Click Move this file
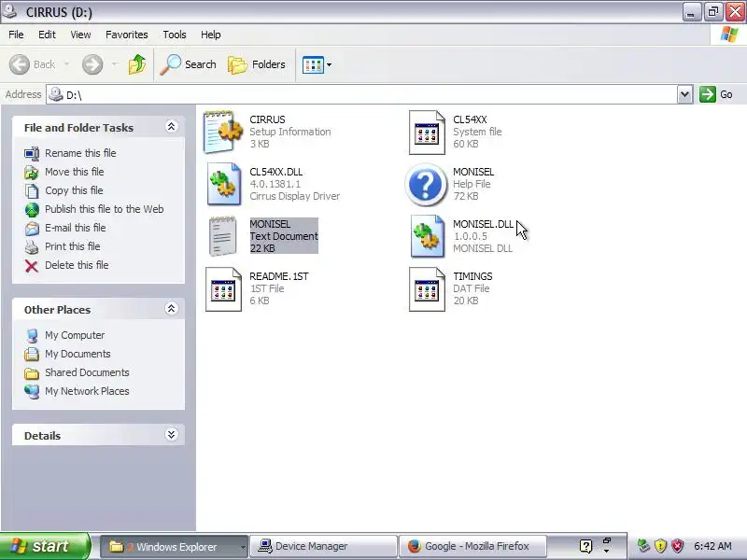747x560 pixels. 75,172
